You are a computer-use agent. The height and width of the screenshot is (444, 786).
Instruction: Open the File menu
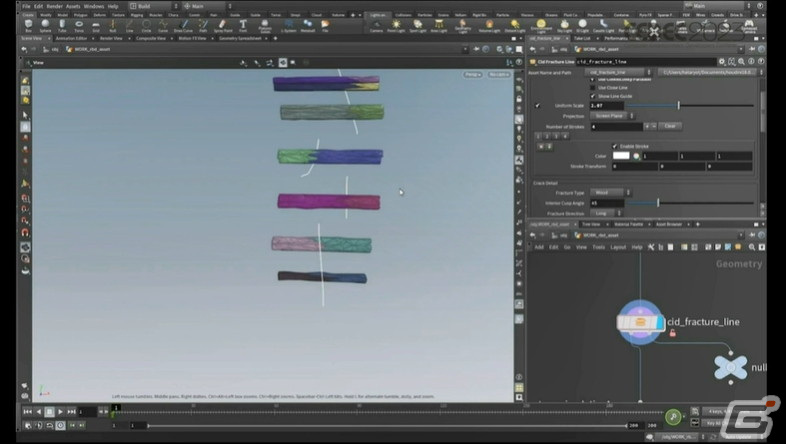(x=26, y=6)
